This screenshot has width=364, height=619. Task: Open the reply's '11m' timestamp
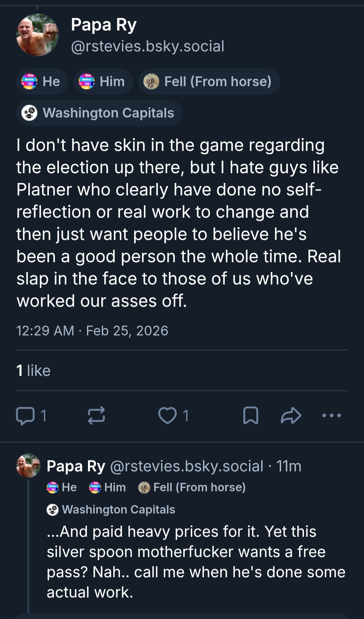pos(289,466)
